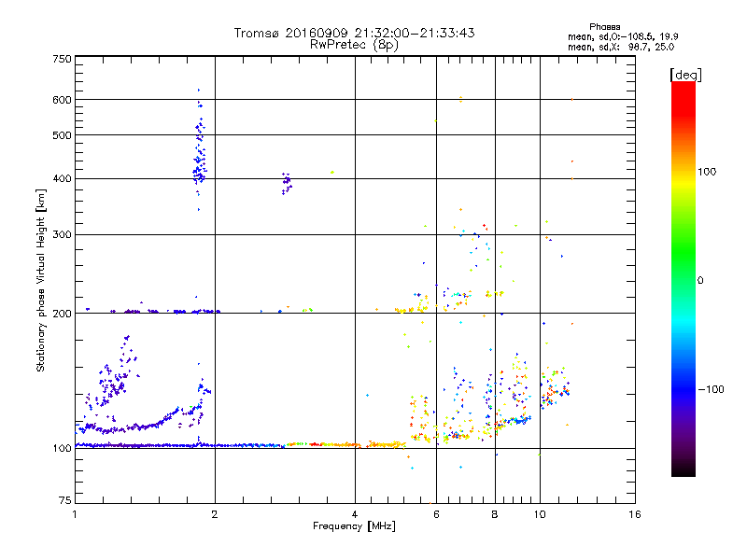
Task: Click the colorbar tick label '0'
Action: (x=700, y=281)
